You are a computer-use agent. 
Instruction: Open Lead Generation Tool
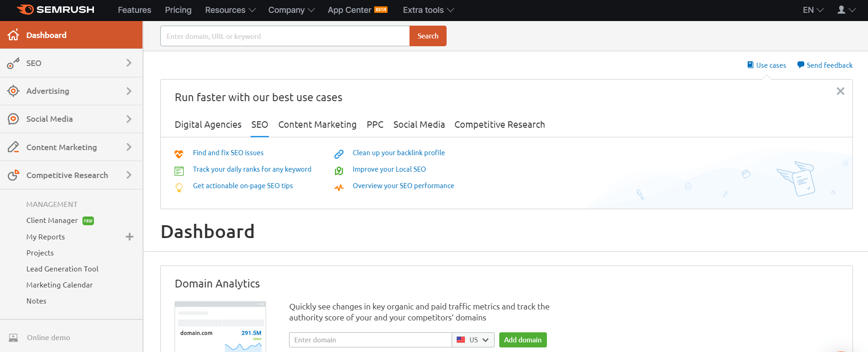tap(62, 269)
